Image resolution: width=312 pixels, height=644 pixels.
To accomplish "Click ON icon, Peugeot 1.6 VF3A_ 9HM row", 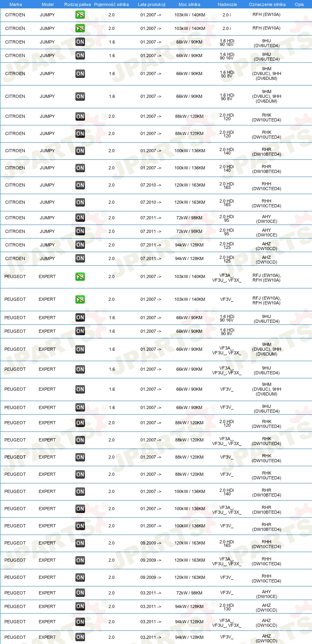I will tap(80, 349).
